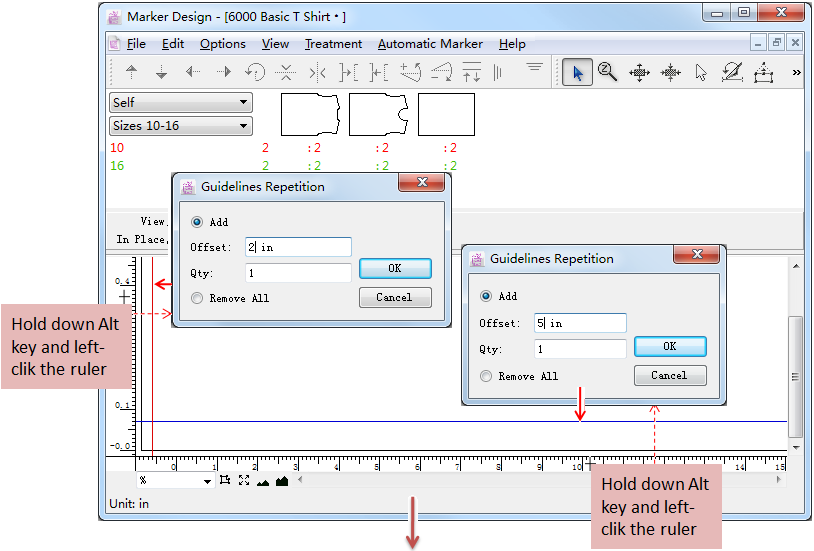Click the move down arrow icon

pyautogui.click(x=161, y=72)
